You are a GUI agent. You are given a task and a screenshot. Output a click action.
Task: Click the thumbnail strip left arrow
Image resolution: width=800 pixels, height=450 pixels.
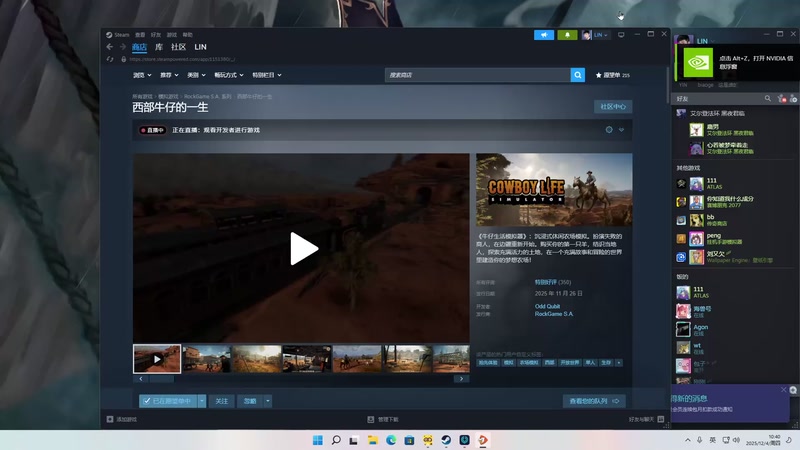tap(141, 379)
